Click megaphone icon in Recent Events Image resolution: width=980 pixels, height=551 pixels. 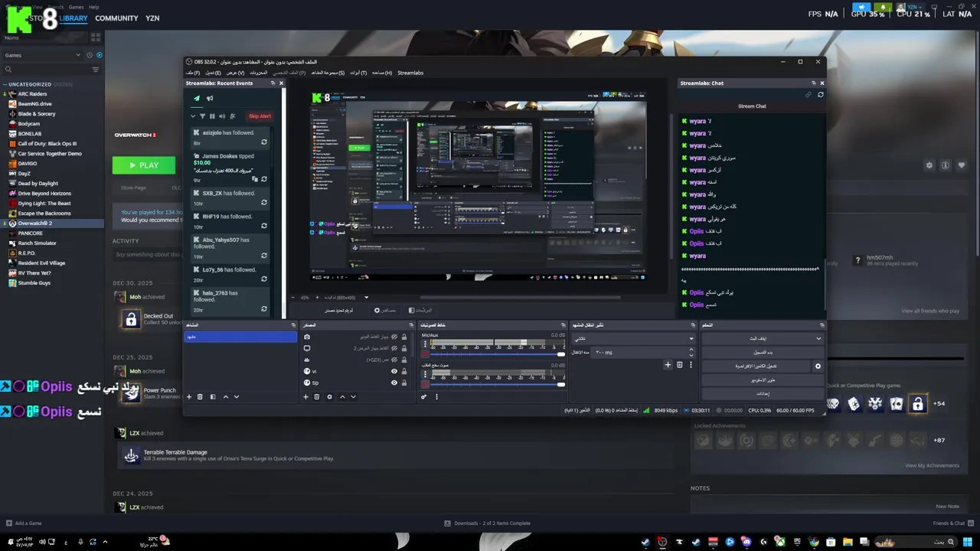210,99
